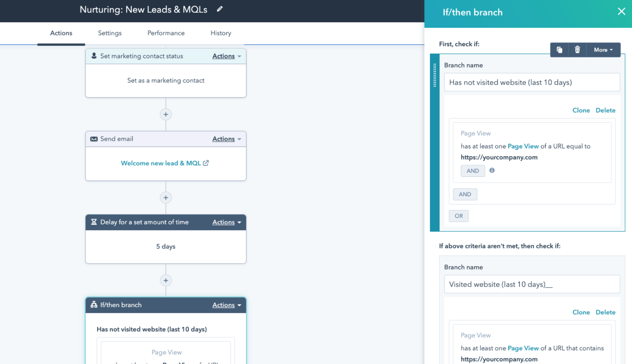
Task: Delete the second branch filter group
Action: [x=605, y=312]
